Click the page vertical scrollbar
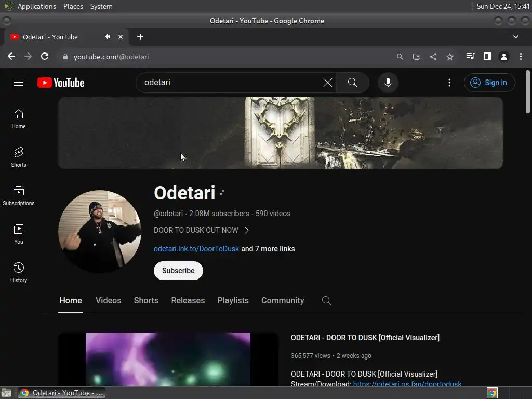The width and height of the screenshot is (532, 399). [528, 91]
